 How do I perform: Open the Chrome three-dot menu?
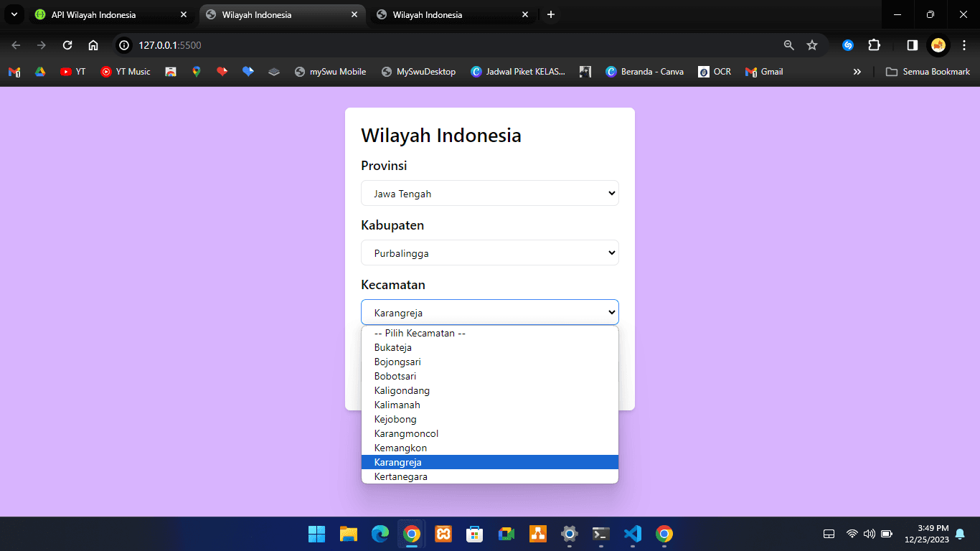(963, 44)
